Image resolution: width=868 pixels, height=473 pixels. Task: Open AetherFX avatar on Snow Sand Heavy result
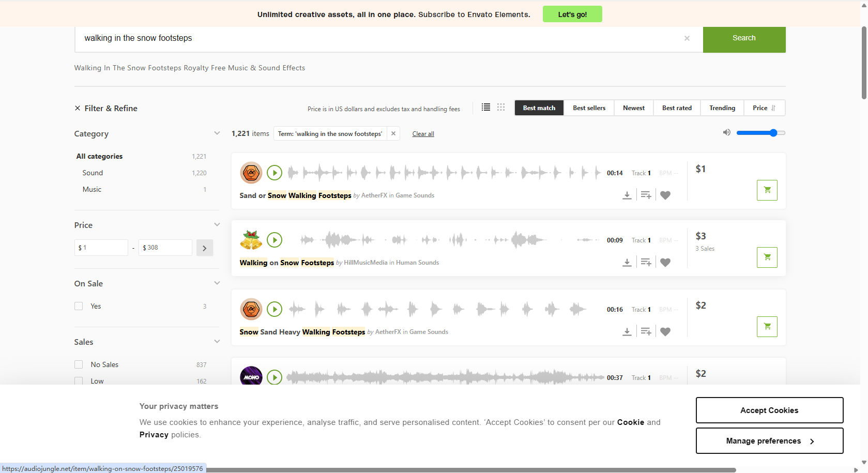(x=251, y=309)
